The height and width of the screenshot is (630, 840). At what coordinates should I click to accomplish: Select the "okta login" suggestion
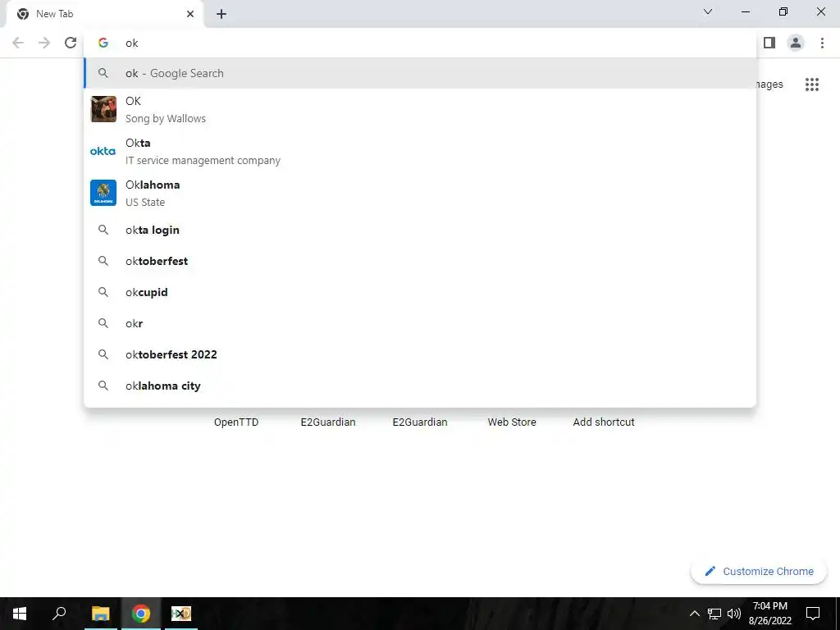point(421,230)
